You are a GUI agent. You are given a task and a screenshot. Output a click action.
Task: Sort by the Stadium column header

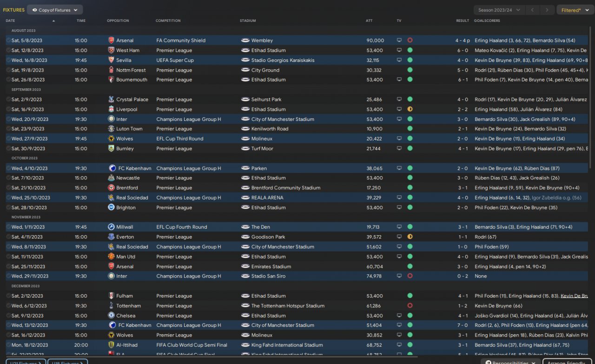tap(248, 21)
